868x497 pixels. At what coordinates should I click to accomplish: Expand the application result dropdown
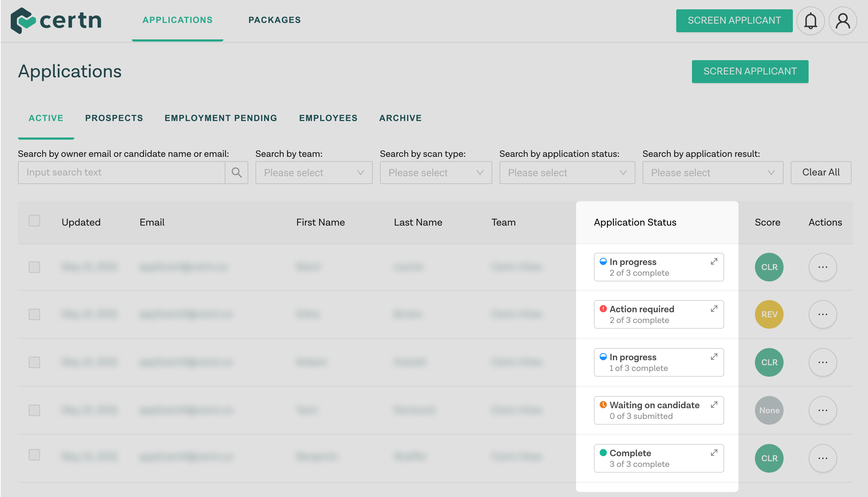(x=712, y=173)
